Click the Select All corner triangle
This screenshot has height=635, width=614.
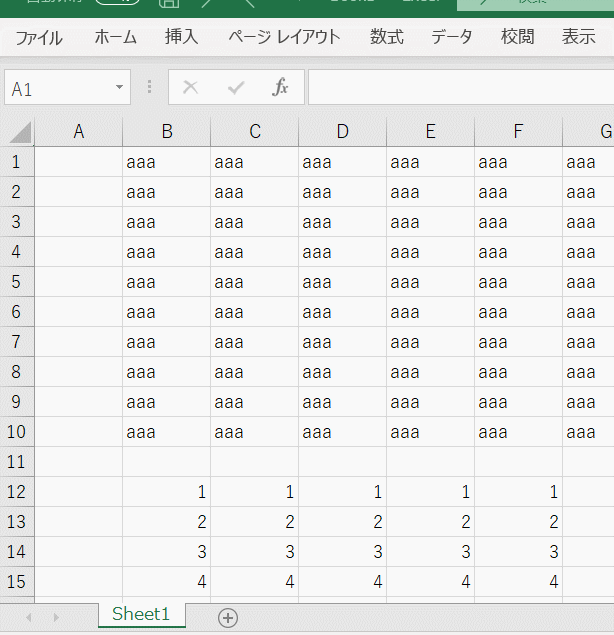point(19,132)
